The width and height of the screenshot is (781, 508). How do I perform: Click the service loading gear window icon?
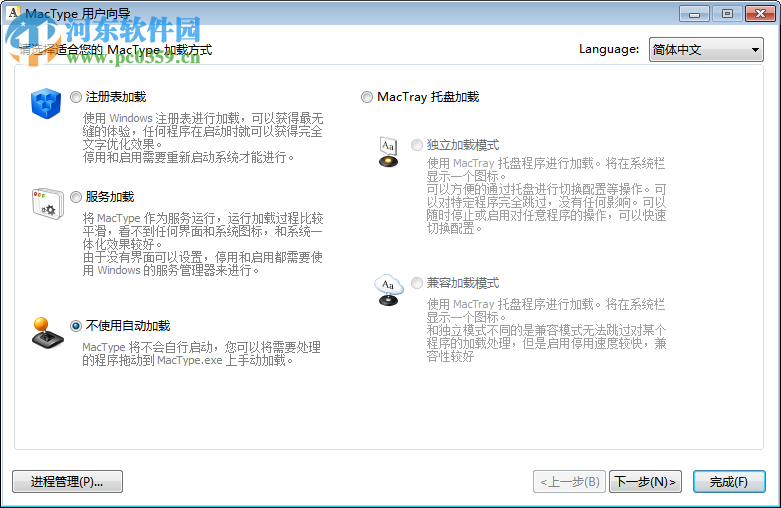(48, 204)
